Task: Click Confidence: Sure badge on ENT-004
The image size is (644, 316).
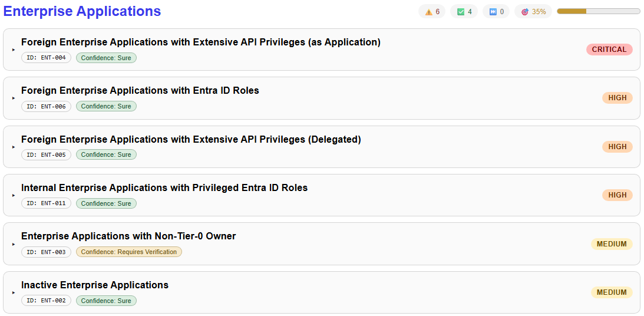Action: click(x=106, y=58)
